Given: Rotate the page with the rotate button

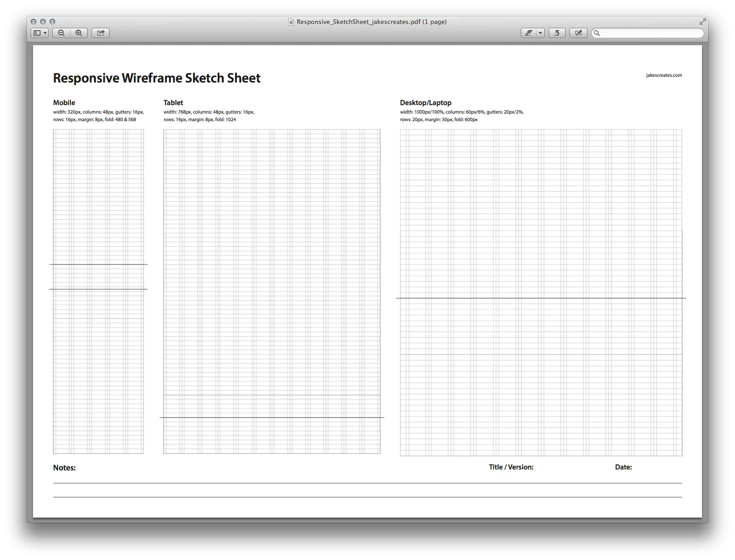Looking at the screenshot, I should [x=557, y=33].
